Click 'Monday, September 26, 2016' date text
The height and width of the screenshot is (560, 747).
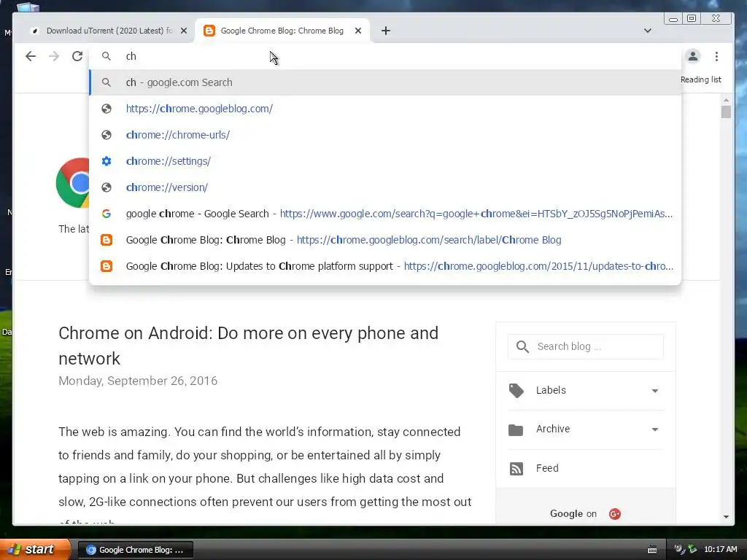pos(138,381)
